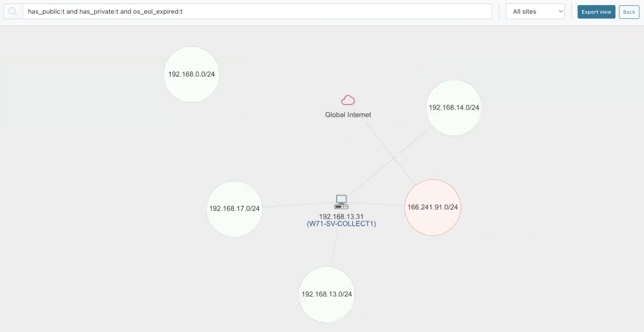Open the All sites dropdown
Viewport: 644px width, 332px height.
coord(535,11)
